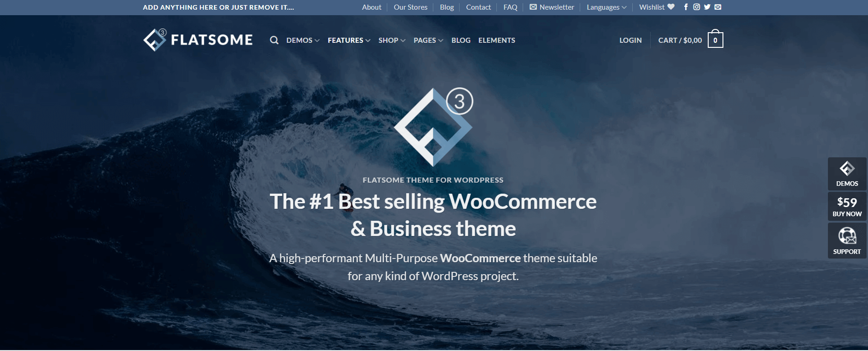Viewport: 868px width, 351px height.
Task: Click the Wishlist link text
Action: 652,7
